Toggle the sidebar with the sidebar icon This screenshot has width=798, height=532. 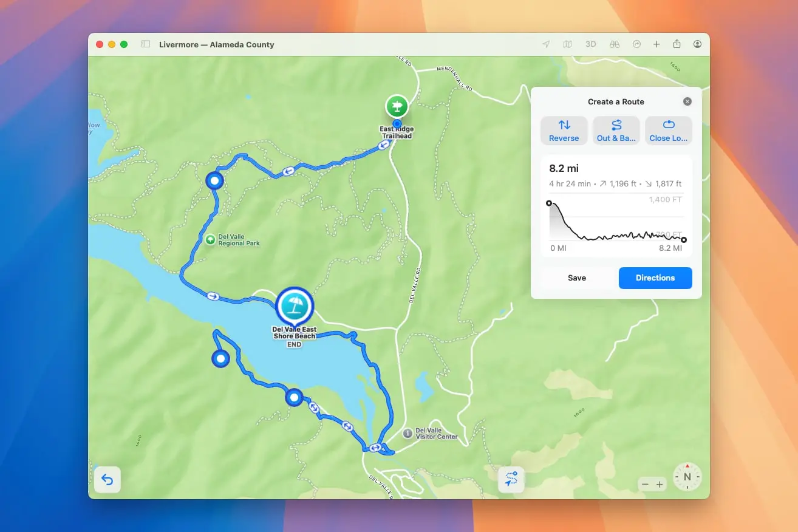click(x=145, y=44)
